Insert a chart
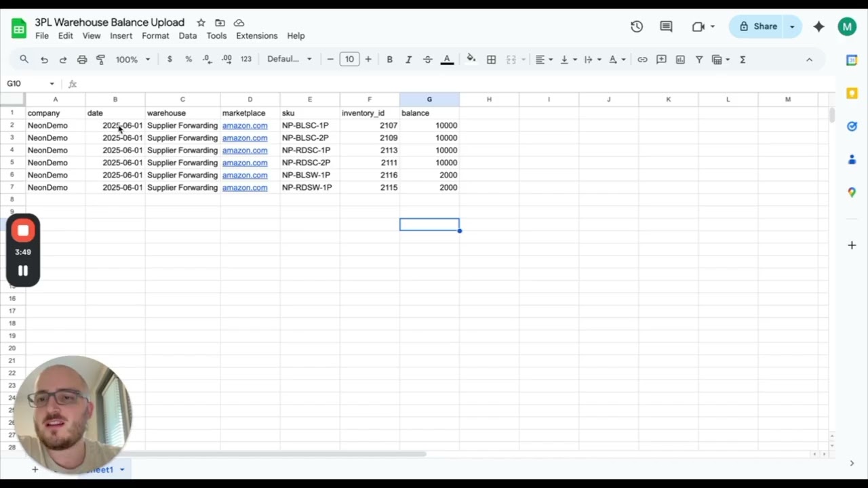Viewport: 868px width, 488px height. [x=680, y=60]
